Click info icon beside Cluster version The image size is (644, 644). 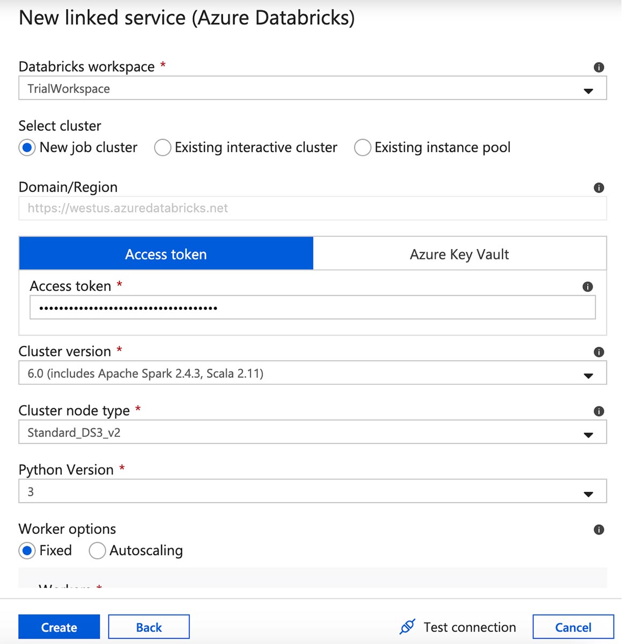[599, 352]
